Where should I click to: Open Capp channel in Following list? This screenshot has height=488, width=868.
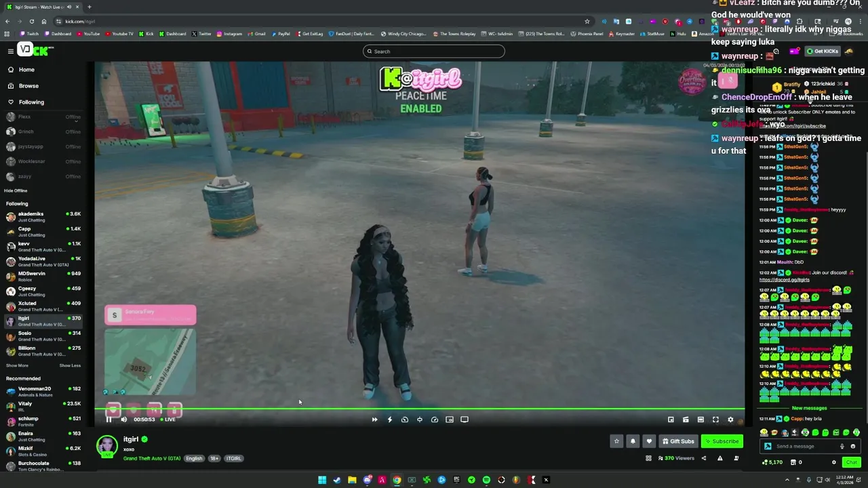pos(42,232)
